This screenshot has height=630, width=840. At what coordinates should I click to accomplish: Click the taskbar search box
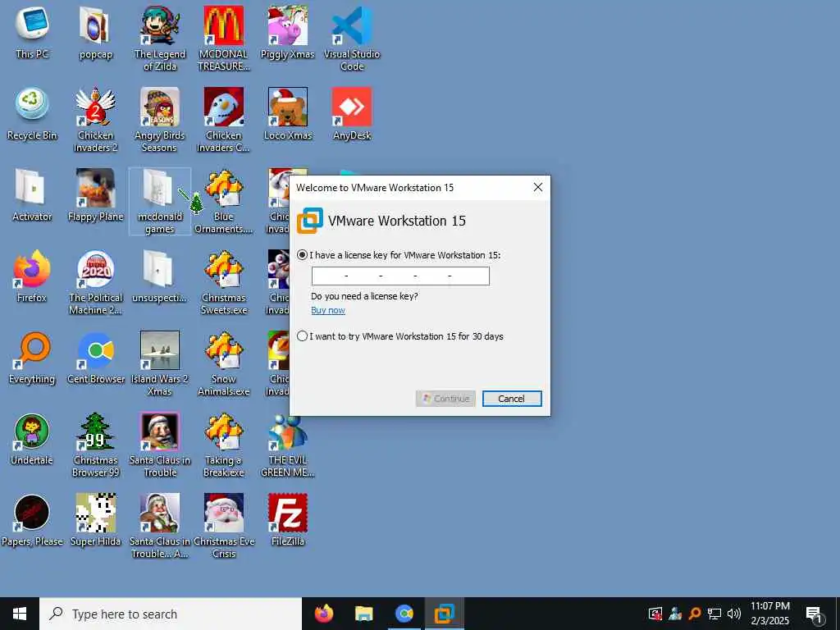click(171, 614)
